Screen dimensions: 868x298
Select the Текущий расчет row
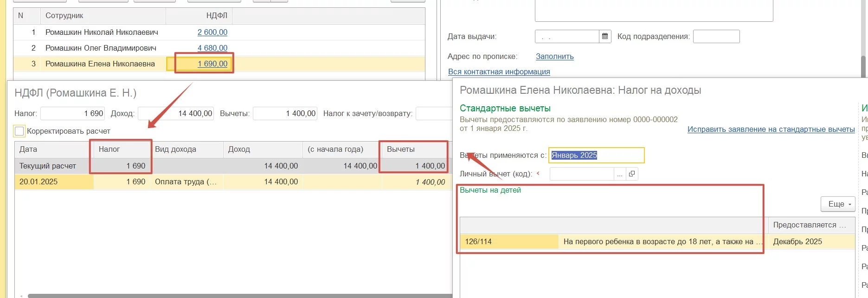233,166
